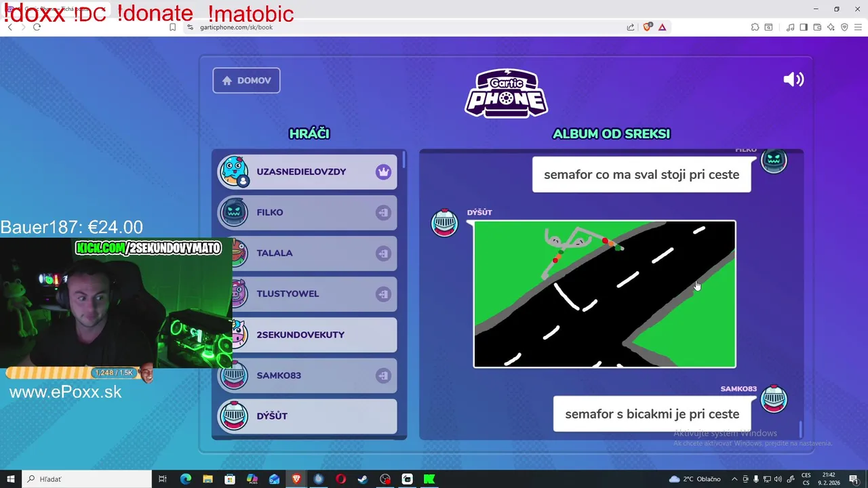Click the kick icon next to TLUSTYOWEL
Image resolution: width=868 pixels, height=488 pixels.
coord(383,294)
